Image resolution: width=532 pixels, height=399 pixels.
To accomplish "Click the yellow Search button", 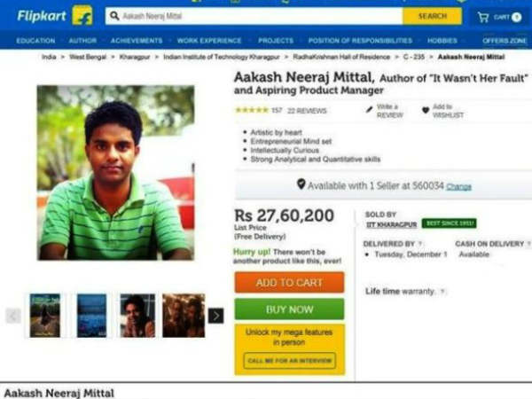I will point(433,16).
